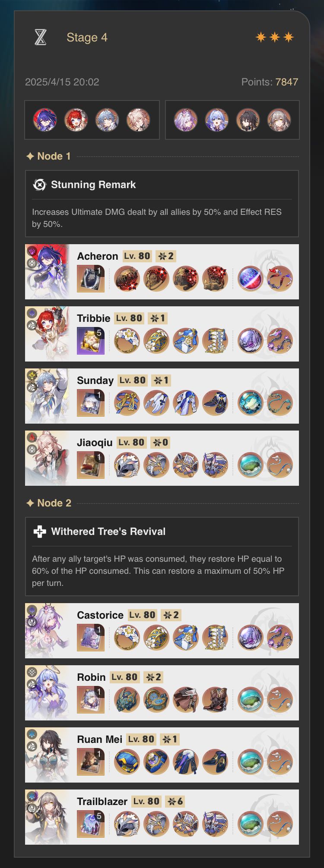Click the Withered Tree's Revival cross icon
The image size is (324, 868).
tap(39, 531)
